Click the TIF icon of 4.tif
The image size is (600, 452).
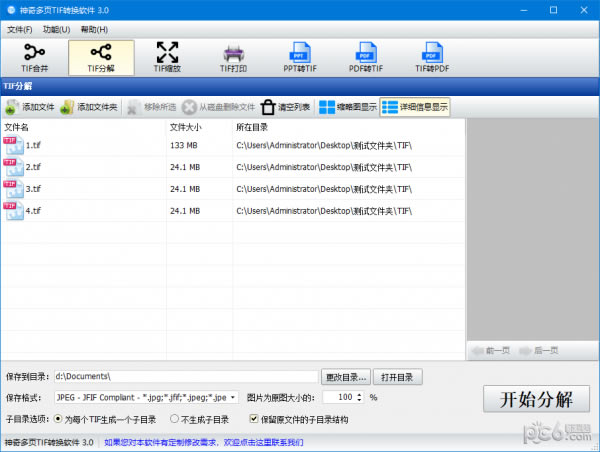13,211
